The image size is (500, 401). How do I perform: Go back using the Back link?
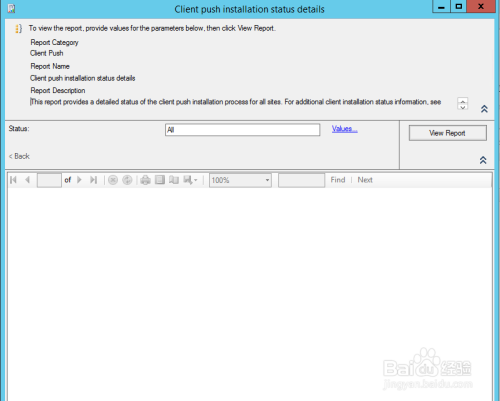pos(19,156)
